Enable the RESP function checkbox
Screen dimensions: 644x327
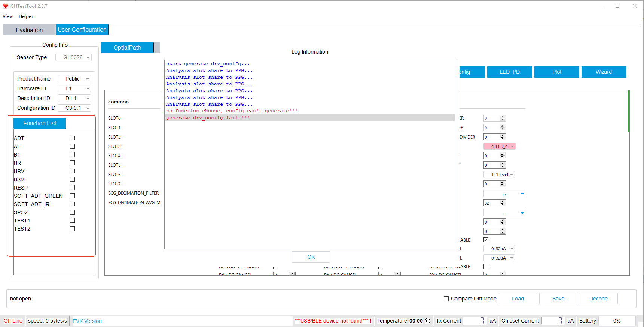pyautogui.click(x=72, y=188)
